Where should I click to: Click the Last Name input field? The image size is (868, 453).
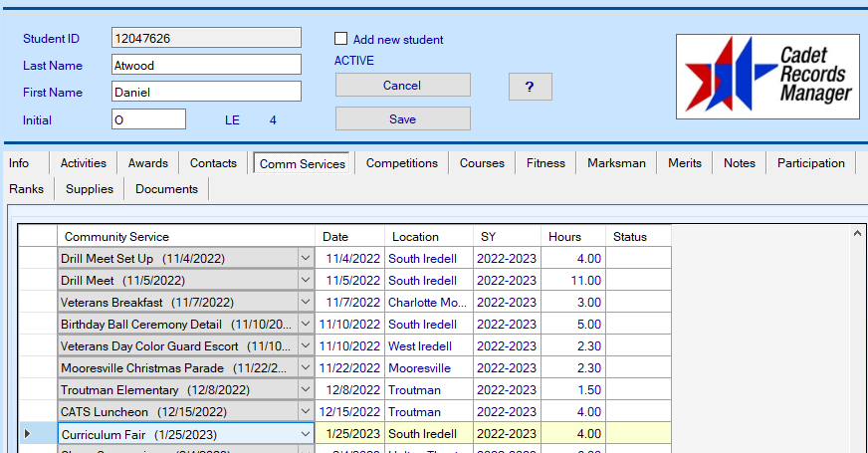click(206, 66)
